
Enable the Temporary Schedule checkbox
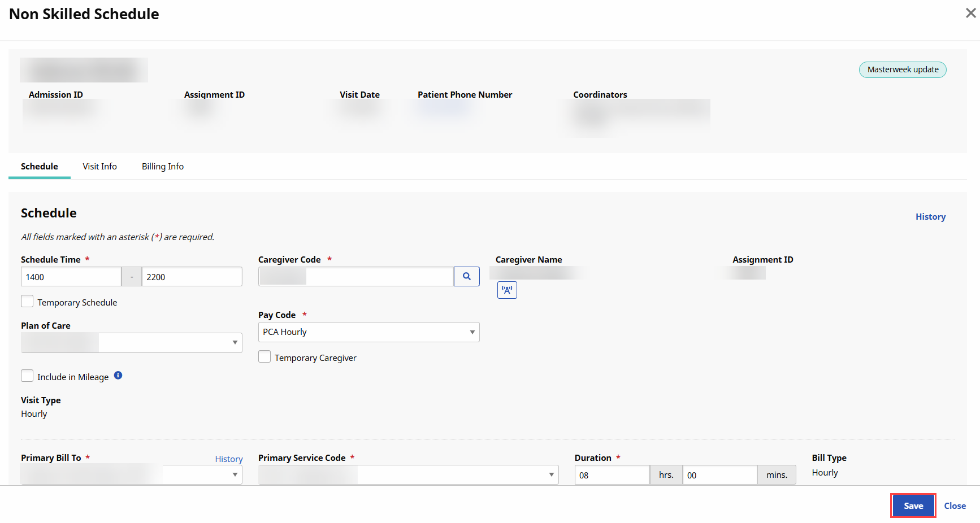coord(27,301)
